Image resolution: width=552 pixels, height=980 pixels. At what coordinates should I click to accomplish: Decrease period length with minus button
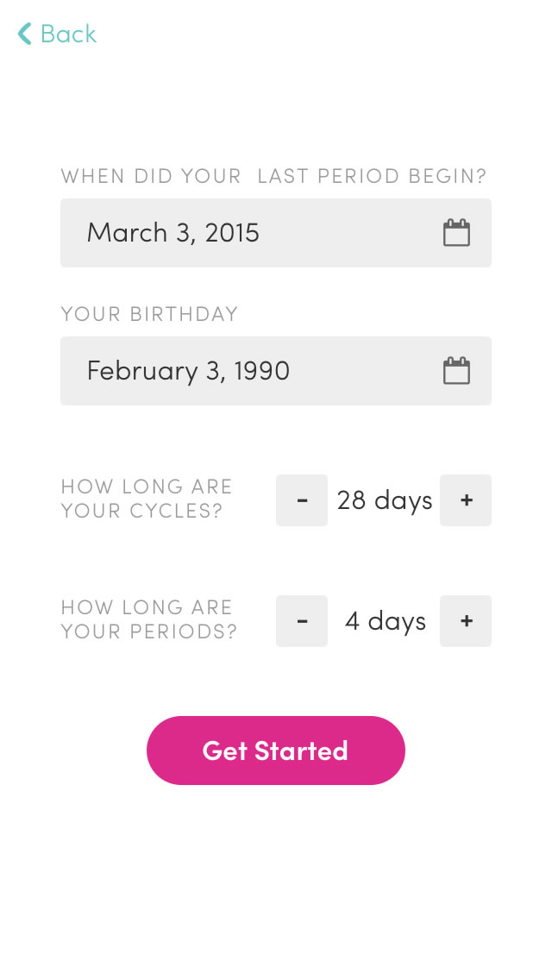[x=302, y=621]
